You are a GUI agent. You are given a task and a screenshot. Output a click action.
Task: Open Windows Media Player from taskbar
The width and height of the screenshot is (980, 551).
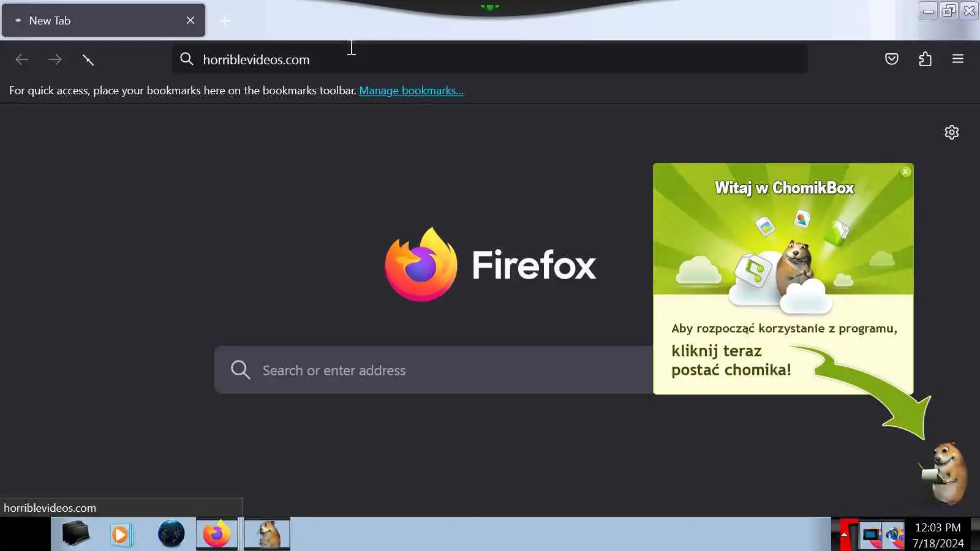coord(121,534)
